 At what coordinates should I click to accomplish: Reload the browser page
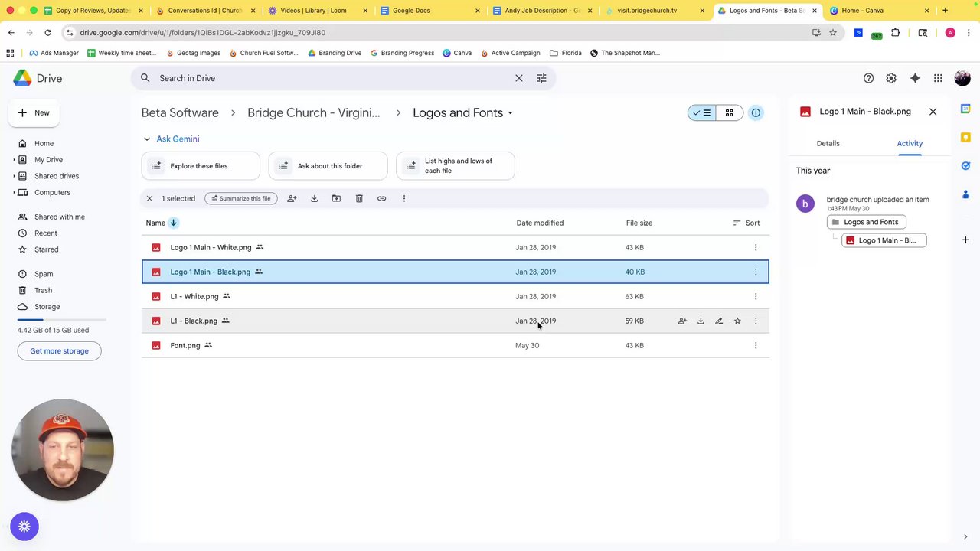(x=47, y=32)
